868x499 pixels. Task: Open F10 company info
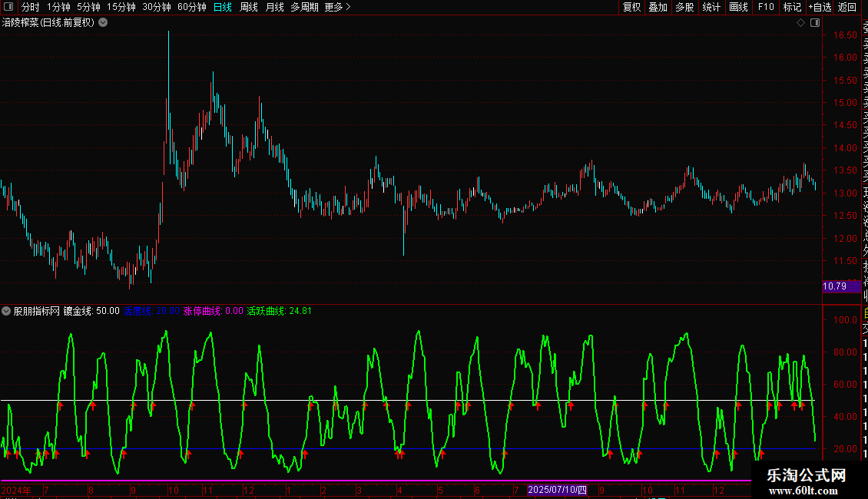pyautogui.click(x=766, y=7)
